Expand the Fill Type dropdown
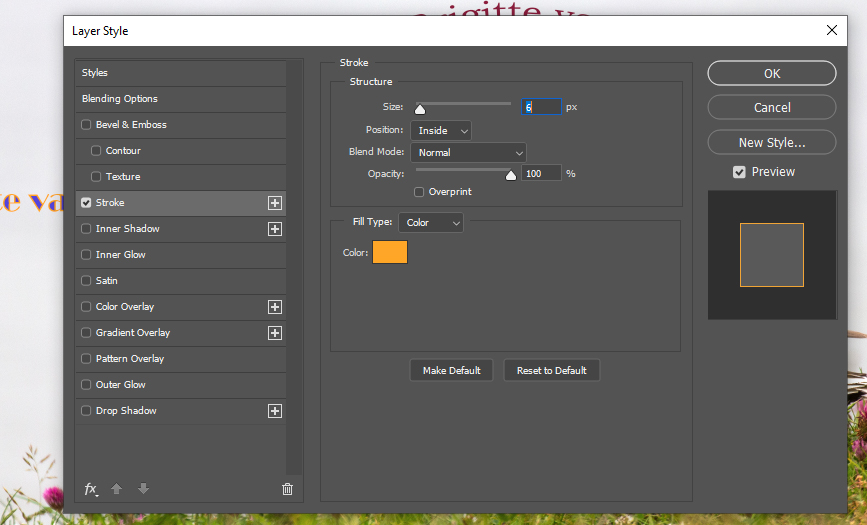Viewport: 867px width, 525px height. tap(430, 223)
